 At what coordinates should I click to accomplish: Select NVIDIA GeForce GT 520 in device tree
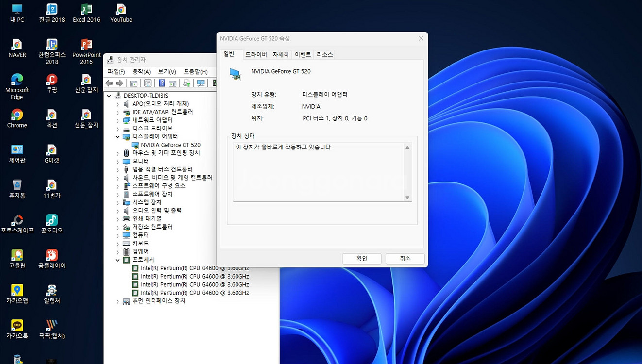(170, 145)
